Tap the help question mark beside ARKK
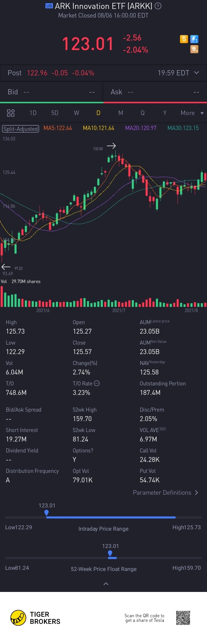 click(158, 6)
